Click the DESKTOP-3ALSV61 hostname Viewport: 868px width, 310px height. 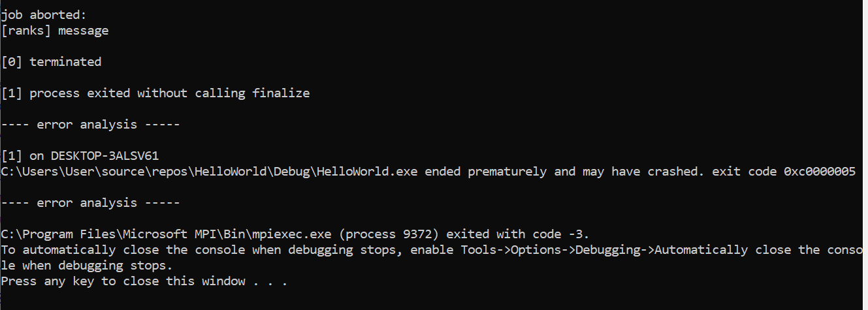105,156
